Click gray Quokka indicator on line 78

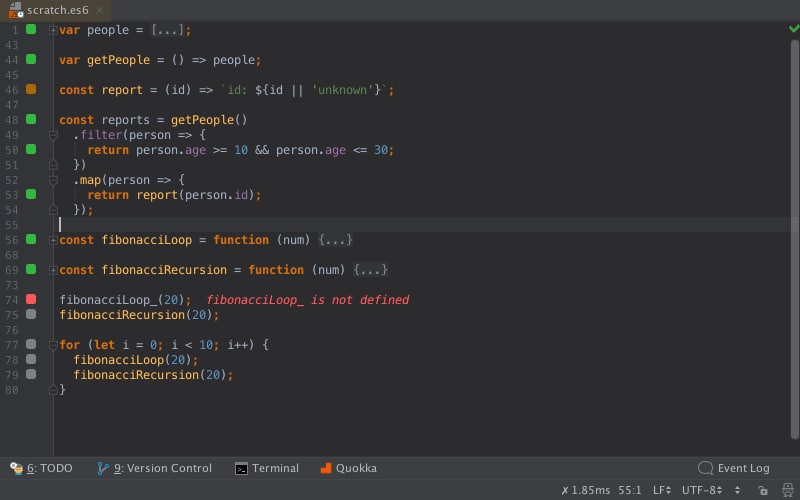31,359
